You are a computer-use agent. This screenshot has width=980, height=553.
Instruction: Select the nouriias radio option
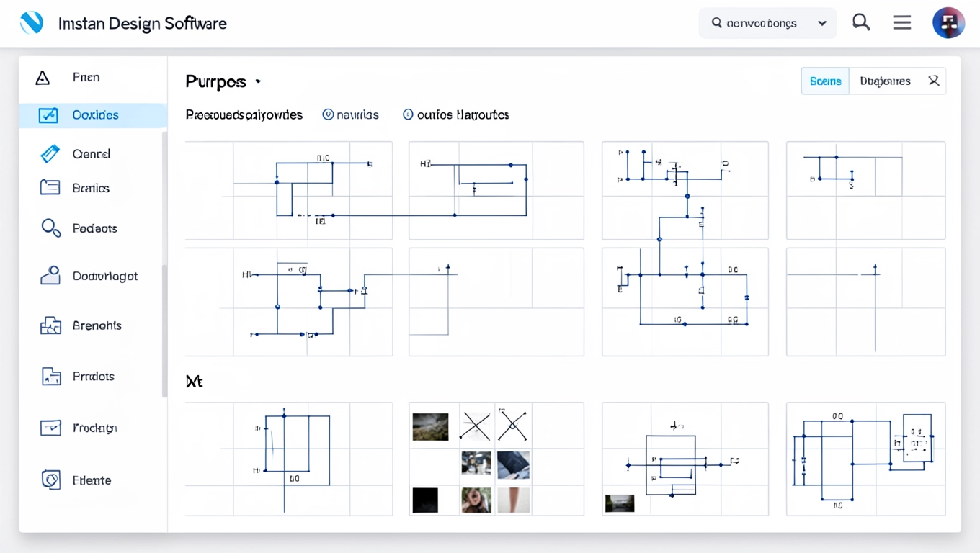328,114
